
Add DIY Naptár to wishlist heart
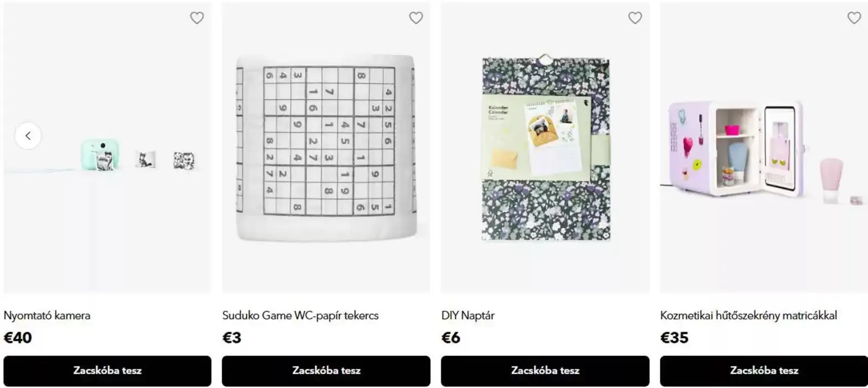[x=635, y=18]
